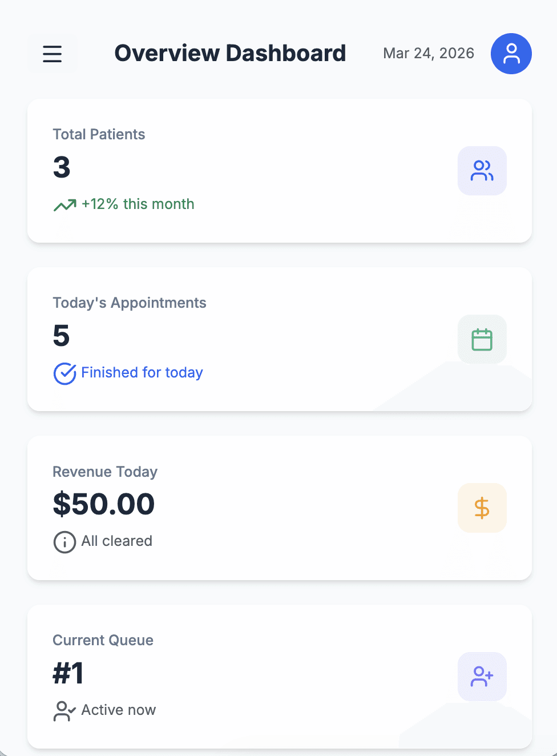Open the Current Queue card
The height and width of the screenshot is (756, 557).
pyautogui.click(x=280, y=677)
